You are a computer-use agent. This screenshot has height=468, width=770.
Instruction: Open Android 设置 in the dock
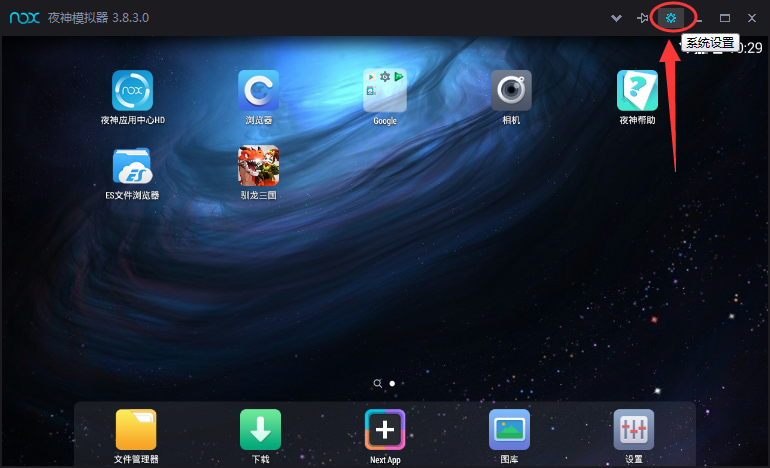(633, 430)
